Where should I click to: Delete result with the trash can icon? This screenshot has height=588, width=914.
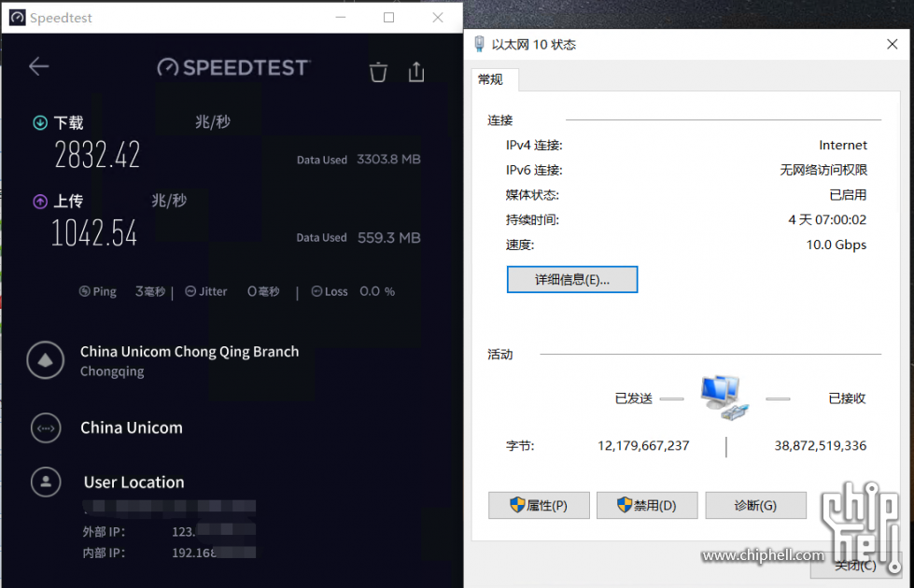[378, 72]
